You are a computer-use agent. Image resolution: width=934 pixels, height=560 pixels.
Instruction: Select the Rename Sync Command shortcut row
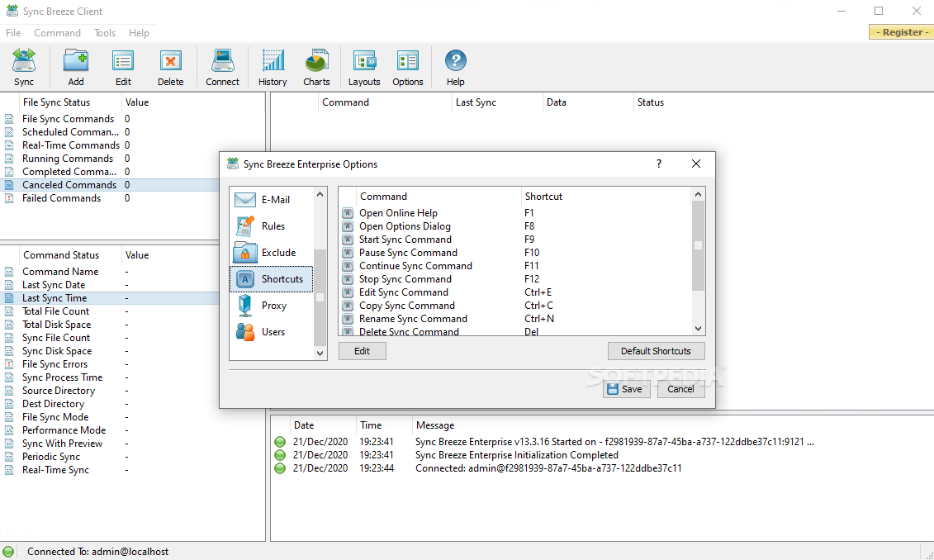click(x=514, y=319)
